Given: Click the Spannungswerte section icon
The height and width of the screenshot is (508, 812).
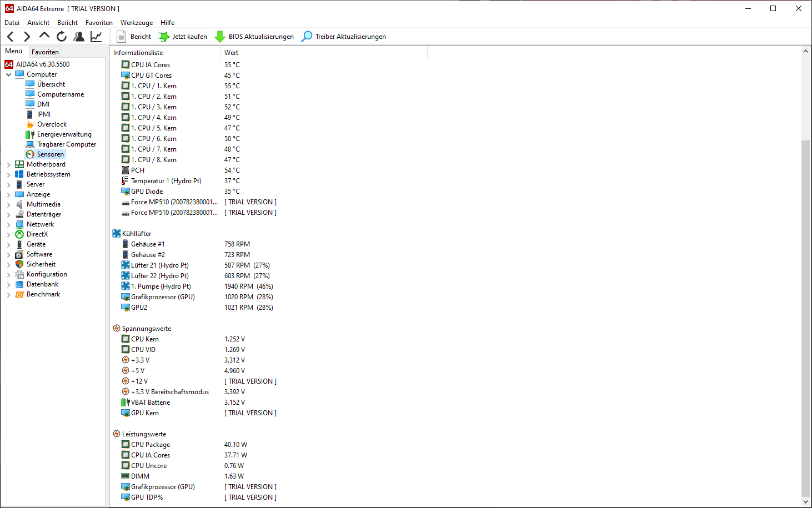Looking at the screenshot, I should (117, 329).
